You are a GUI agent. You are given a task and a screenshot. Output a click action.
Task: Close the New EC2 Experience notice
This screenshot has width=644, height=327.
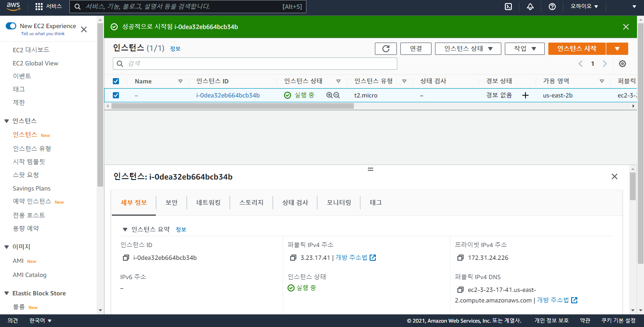[84, 29]
